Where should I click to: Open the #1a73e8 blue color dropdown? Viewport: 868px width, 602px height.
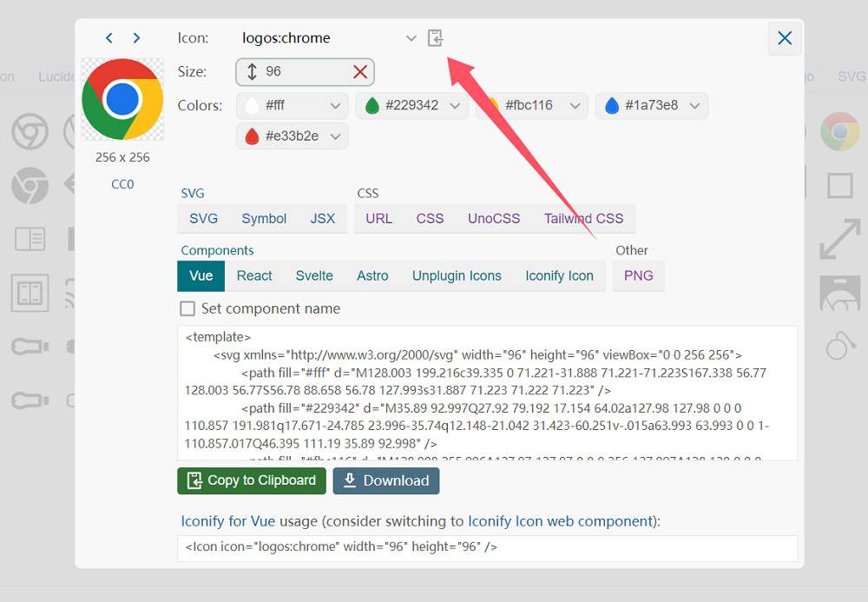694,106
